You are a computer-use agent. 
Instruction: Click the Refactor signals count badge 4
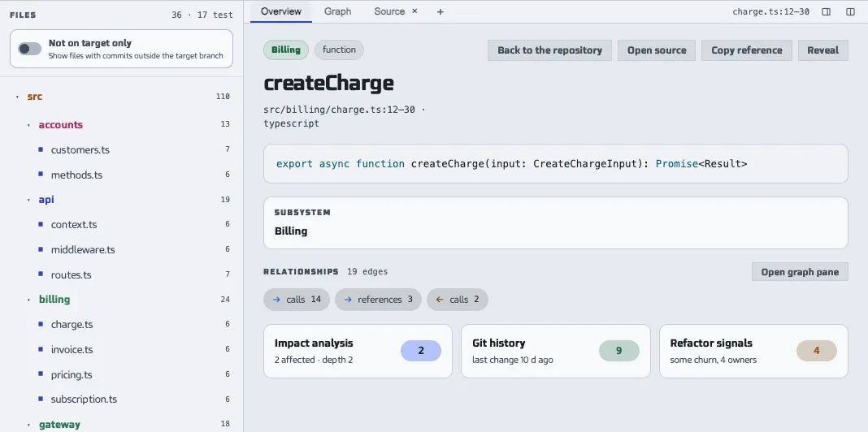tap(817, 351)
